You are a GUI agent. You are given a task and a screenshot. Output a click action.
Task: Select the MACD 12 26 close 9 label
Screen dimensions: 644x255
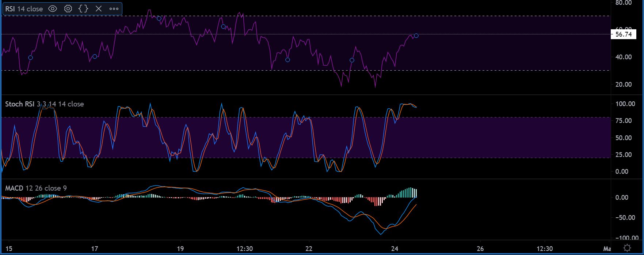click(x=36, y=188)
